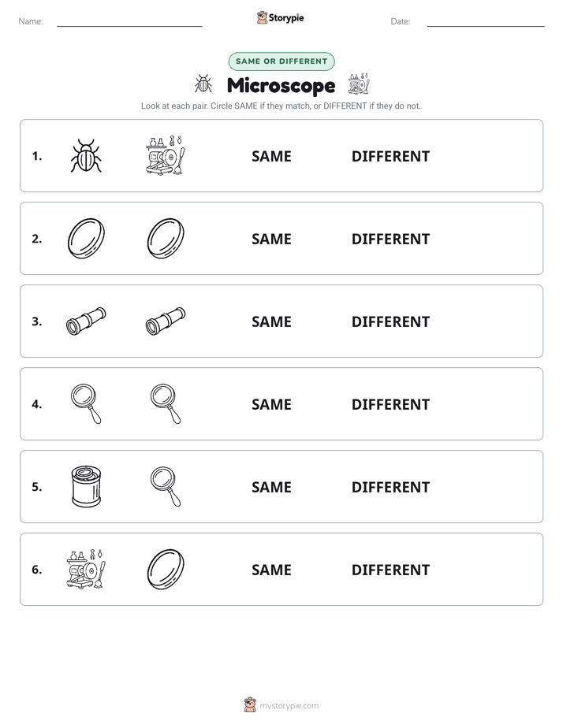The width and height of the screenshot is (563, 728).
Task: Click the lens icon in row 6
Action: (x=166, y=569)
